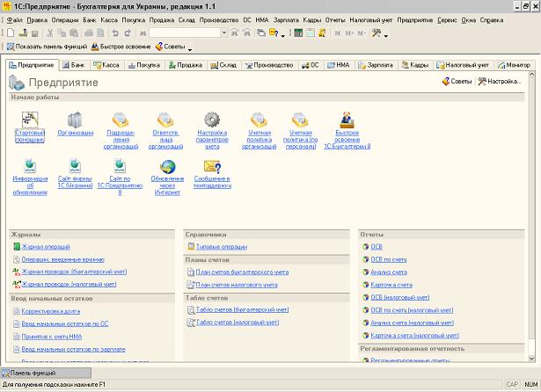This screenshot has height=392, width=541.
Task: Open the Справка menu
Action: [x=492, y=20]
